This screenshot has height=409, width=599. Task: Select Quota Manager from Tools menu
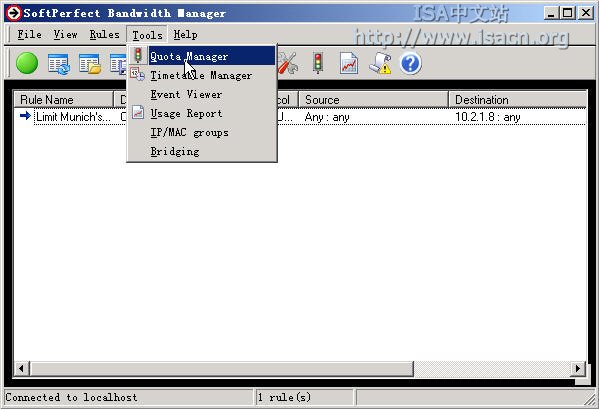click(x=202, y=56)
